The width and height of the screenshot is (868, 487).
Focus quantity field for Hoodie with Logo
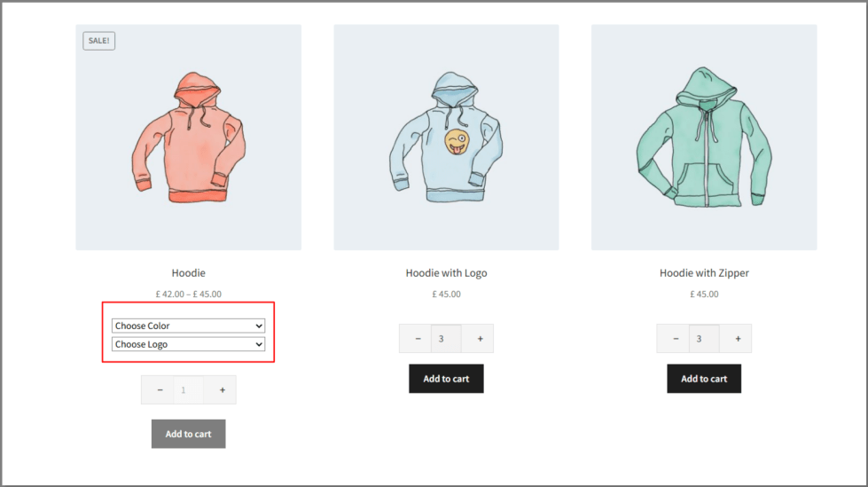pos(446,339)
